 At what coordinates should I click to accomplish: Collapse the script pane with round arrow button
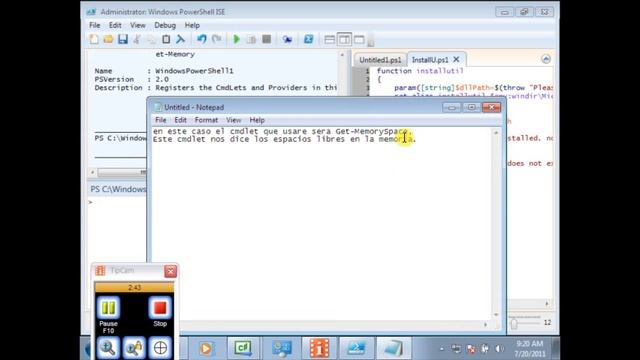(x=546, y=59)
